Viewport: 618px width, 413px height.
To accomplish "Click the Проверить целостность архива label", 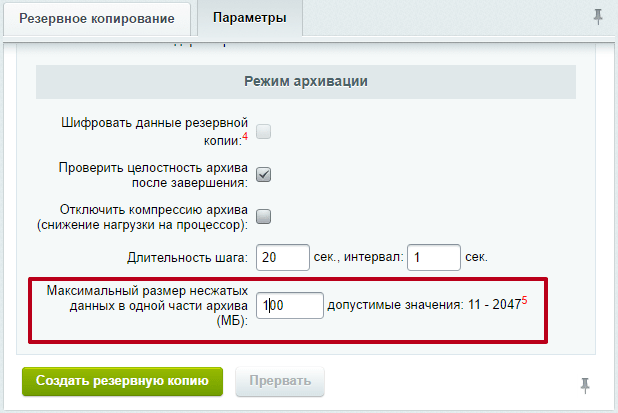I will (153, 175).
